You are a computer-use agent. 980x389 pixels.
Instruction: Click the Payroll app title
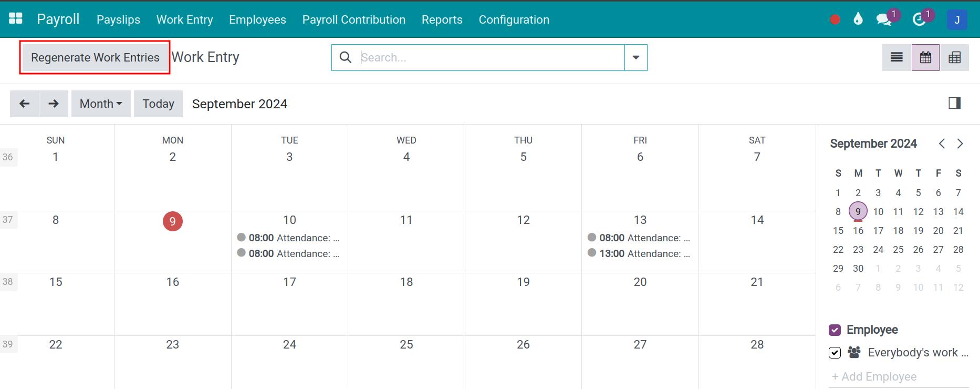58,19
